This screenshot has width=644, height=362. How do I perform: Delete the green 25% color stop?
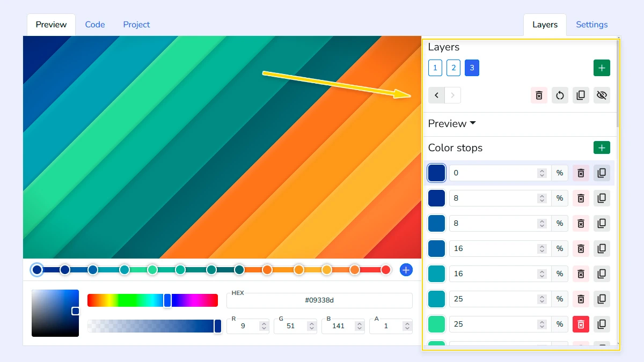point(581,324)
